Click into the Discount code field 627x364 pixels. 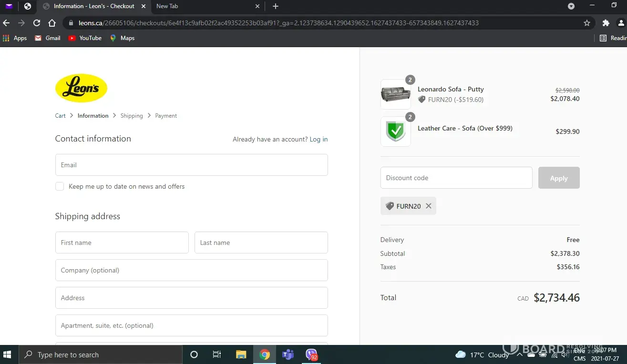[x=456, y=178]
